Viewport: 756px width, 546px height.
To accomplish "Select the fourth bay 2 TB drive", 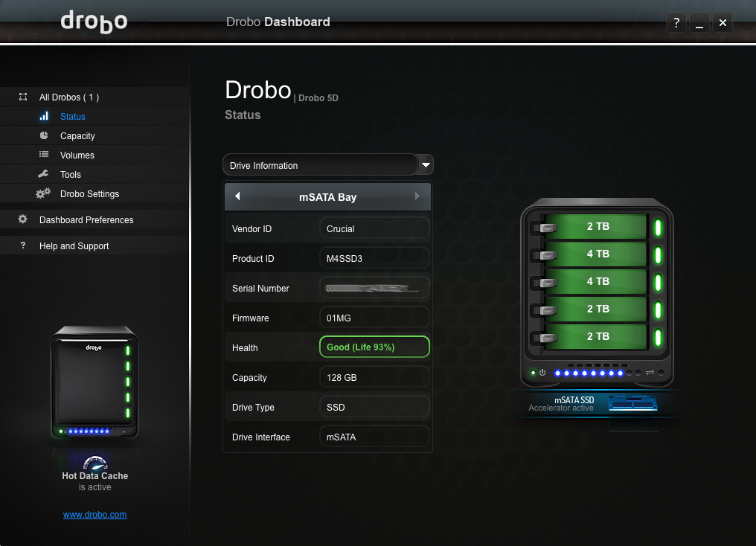I will [595, 309].
